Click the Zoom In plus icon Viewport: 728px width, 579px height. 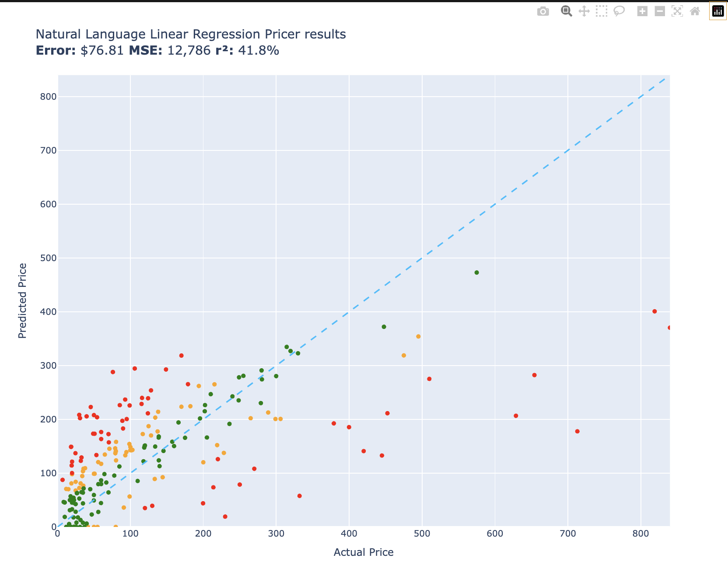click(642, 11)
